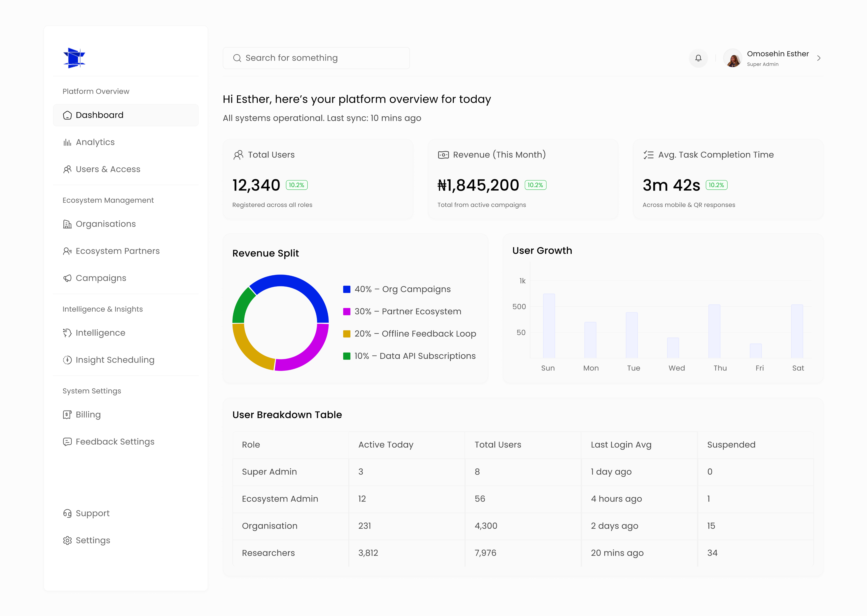Click the Researchers row in table
This screenshot has height=616, width=867.
point(268,553)
